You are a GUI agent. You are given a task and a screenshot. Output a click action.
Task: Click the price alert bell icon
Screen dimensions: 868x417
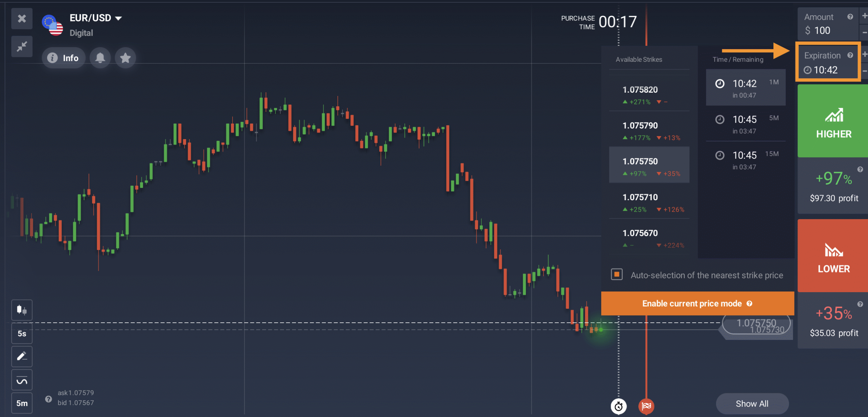(x=100, y=58)
